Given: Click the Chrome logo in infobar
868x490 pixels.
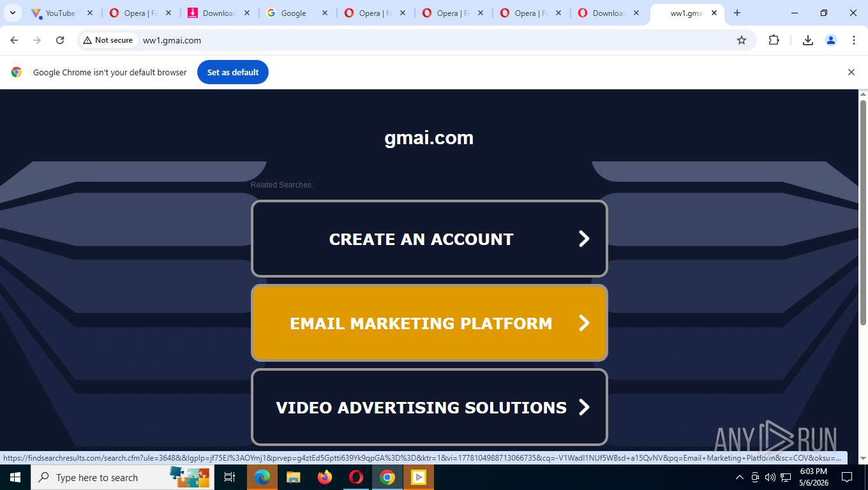Looking at the screenshot, I should [17, 72].
